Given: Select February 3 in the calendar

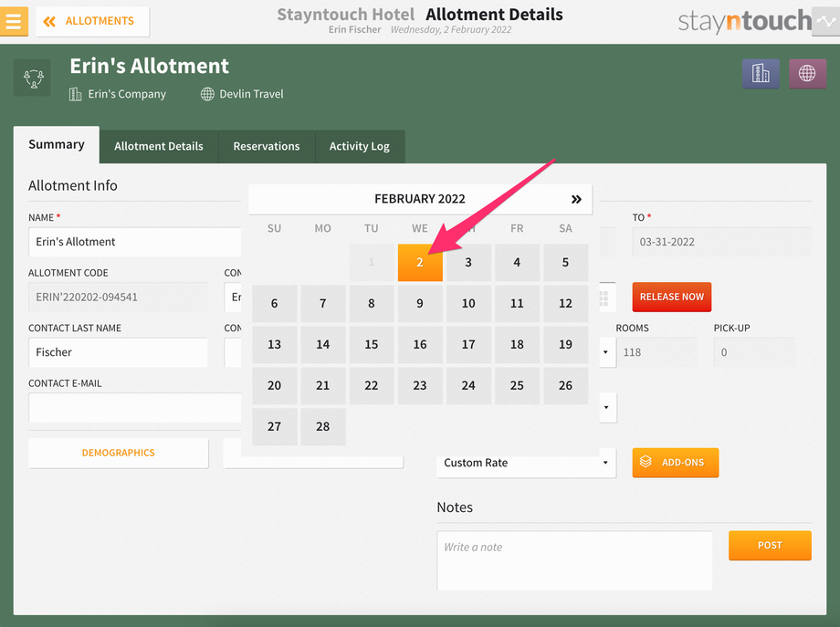Looking at the screenshot, I should pos(468,262).
